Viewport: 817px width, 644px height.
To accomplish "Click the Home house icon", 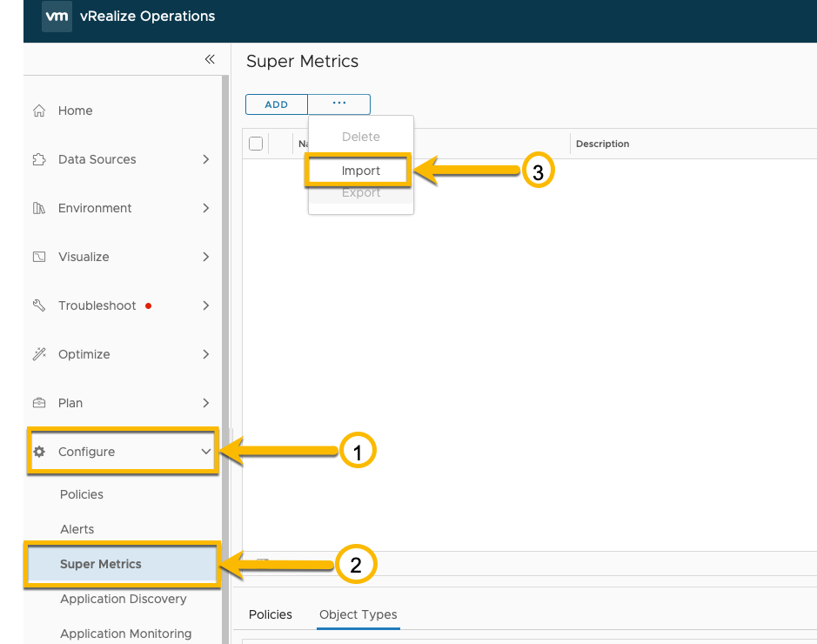I will [39, 111].
